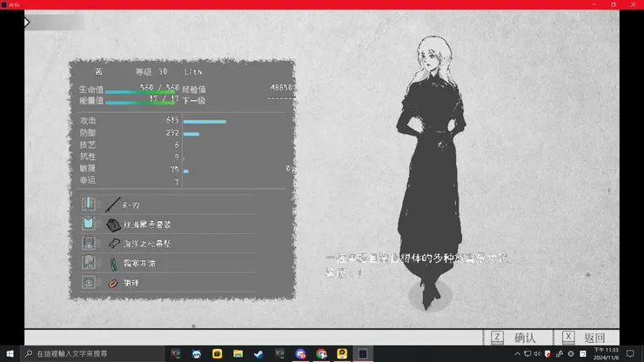Click the 等级 level label
Image resolution: width=644 pixels, height=362 pixels.
(144, 72)
